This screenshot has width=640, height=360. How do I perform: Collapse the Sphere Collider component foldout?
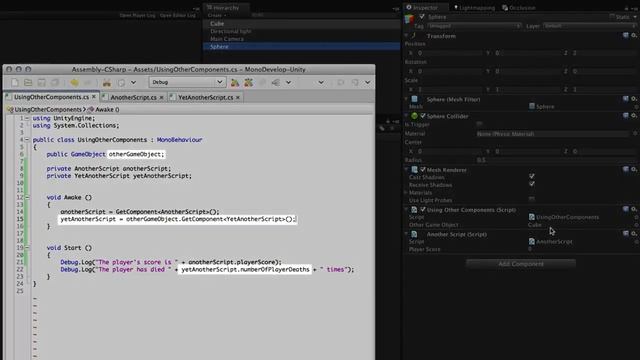[406, 116]
